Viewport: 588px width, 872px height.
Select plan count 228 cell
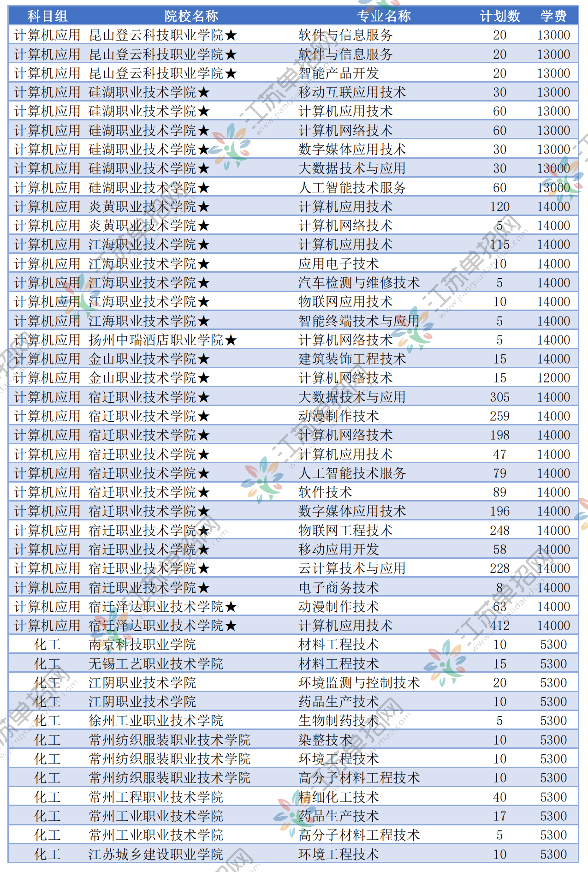(500, 568)
